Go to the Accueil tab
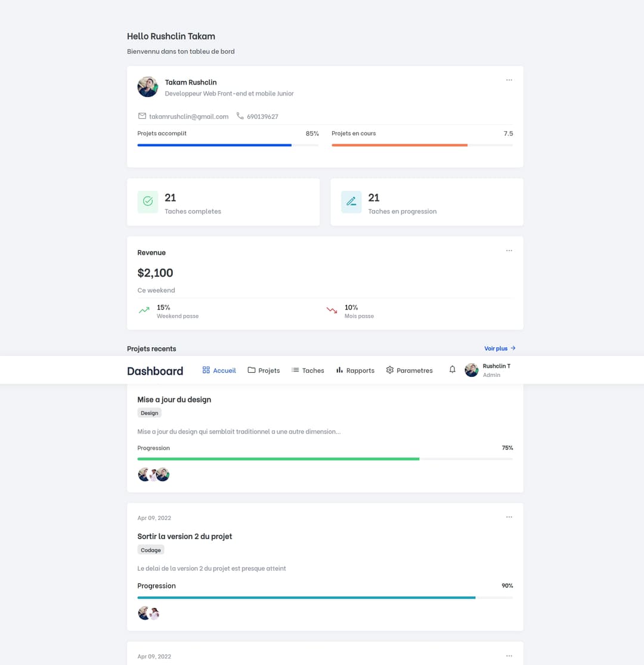644x665 pixels. pos(219,370)
